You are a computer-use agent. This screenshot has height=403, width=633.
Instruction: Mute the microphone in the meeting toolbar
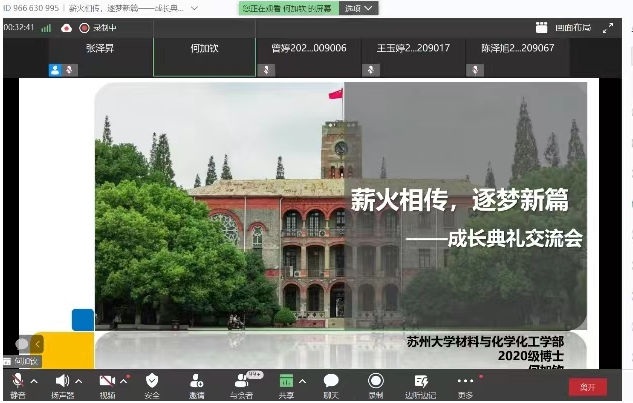point(17,381)
